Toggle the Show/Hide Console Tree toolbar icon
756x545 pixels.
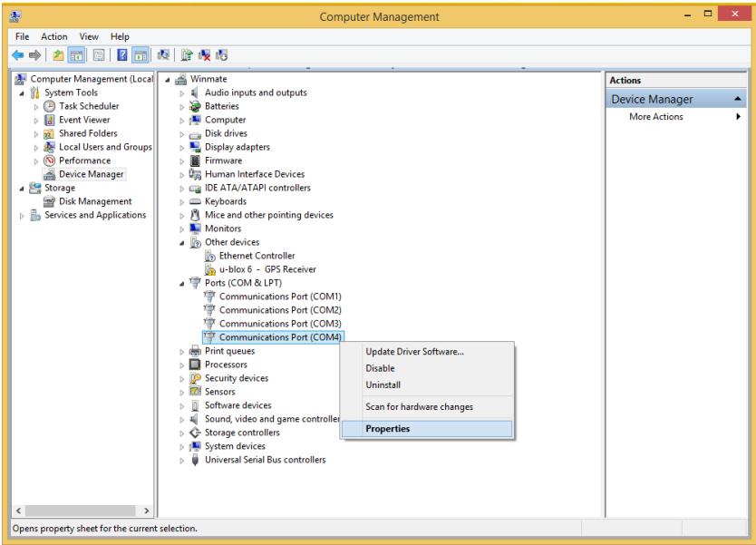(x=77, y=55)
